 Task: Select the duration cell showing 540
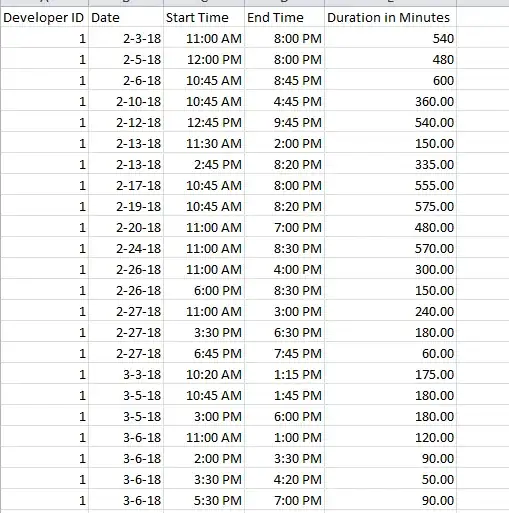click(x=390, y=38)
